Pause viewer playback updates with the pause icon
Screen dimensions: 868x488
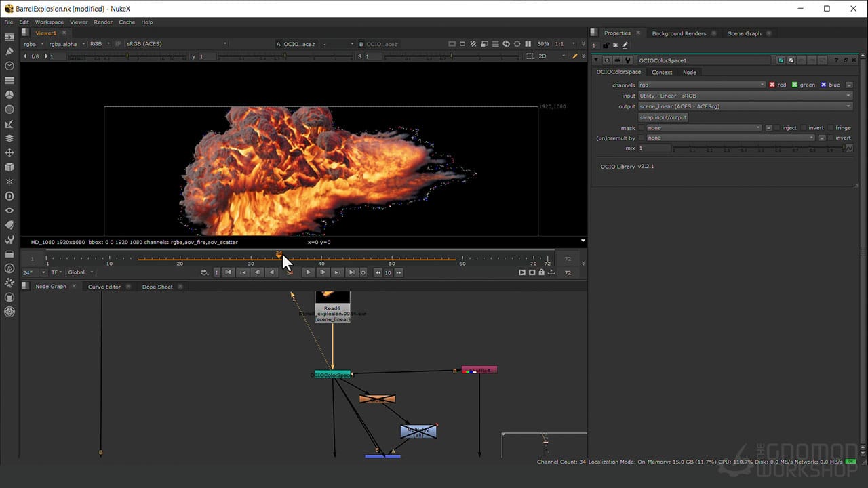coord(528,43)
